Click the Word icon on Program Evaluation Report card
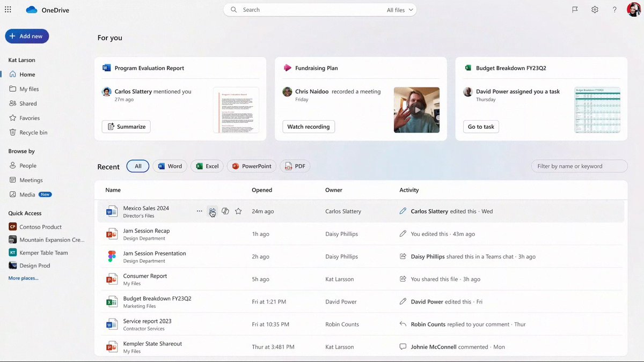 [106, 68]
